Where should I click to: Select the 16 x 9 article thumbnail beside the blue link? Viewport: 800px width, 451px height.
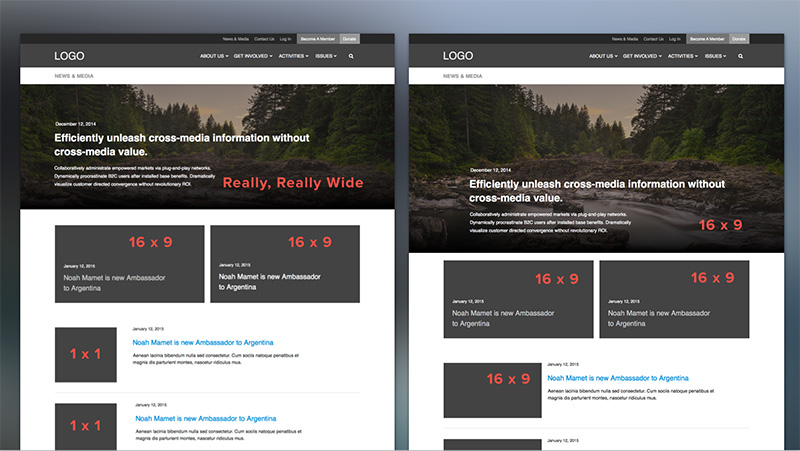click(x=492, y=390)
